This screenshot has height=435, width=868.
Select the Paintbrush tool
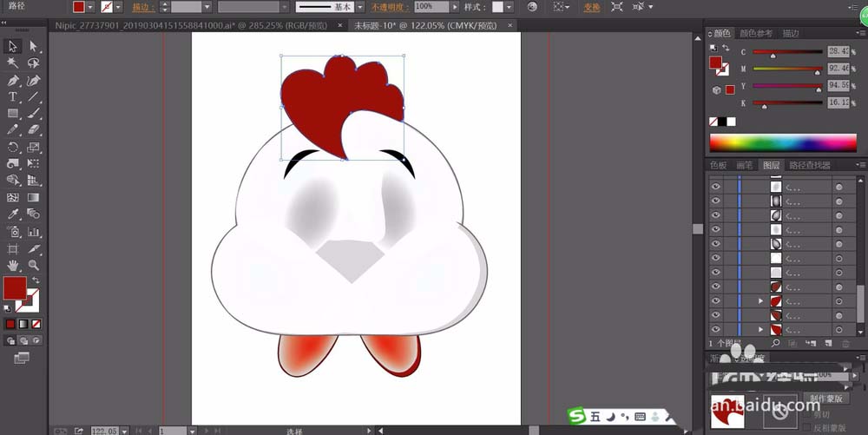click(x=33, y=114)
